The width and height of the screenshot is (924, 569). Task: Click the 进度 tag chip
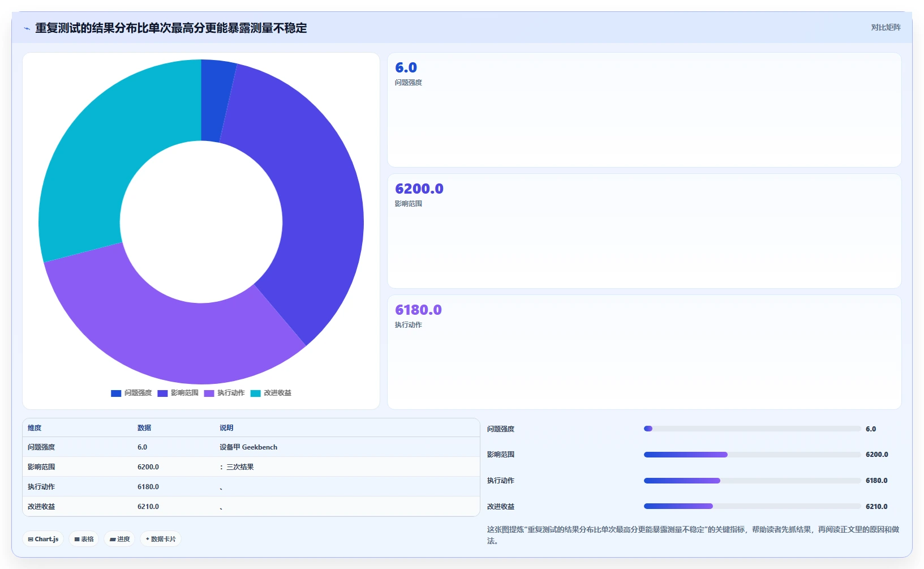tap(119, 539)
